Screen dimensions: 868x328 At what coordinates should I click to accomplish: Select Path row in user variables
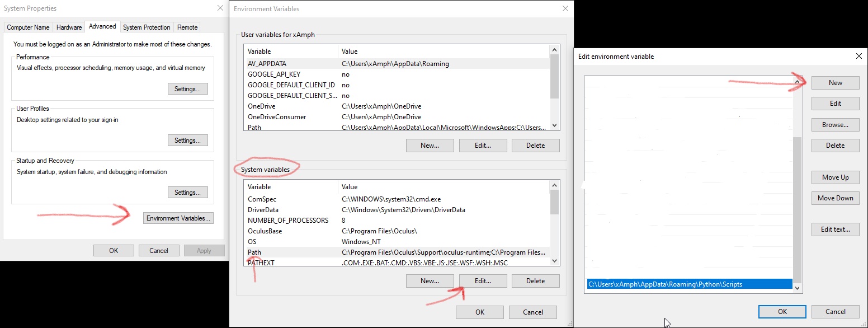(x=398, y=127)
